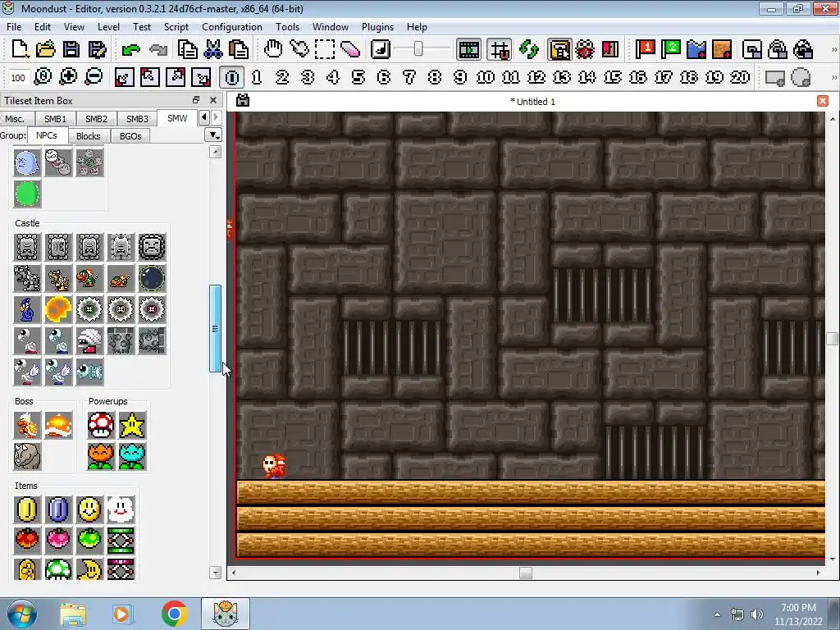
Task: Click the padlock lock-items icon
Action: [778, 50]
